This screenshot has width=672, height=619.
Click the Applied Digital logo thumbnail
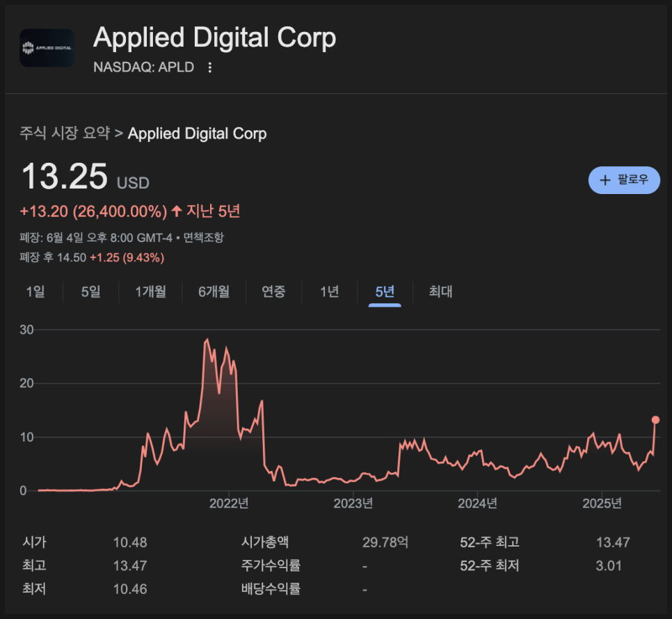(47, 47)
